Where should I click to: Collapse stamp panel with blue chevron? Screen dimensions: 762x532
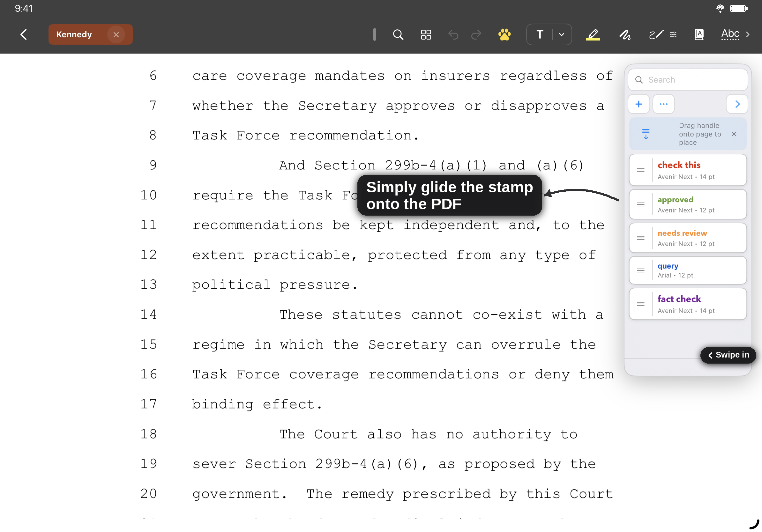[x=737, y=104]
